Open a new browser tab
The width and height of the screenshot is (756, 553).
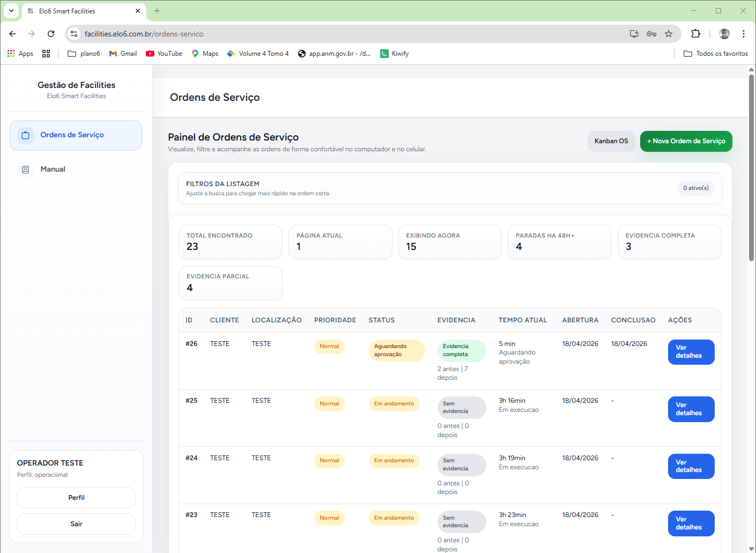click(x=157, y=11)
